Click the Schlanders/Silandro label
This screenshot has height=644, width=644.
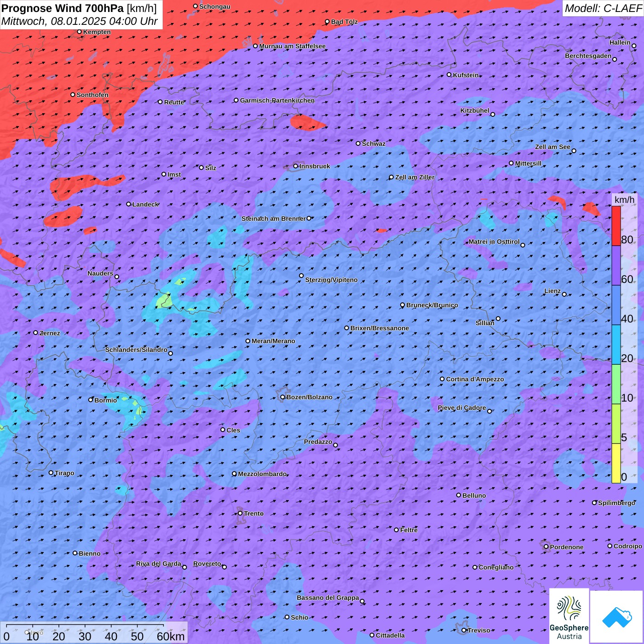pyautogui.click(x=137, y=350)
